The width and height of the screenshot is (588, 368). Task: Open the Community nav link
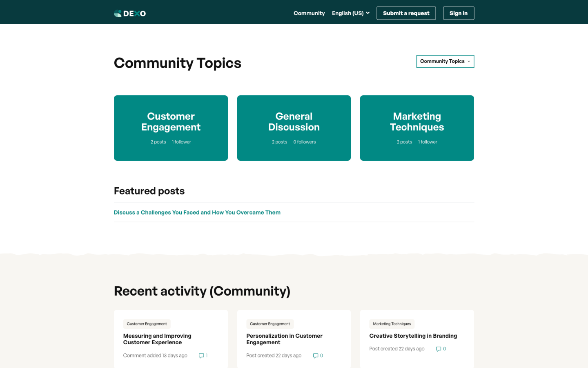tap(309, 13)
